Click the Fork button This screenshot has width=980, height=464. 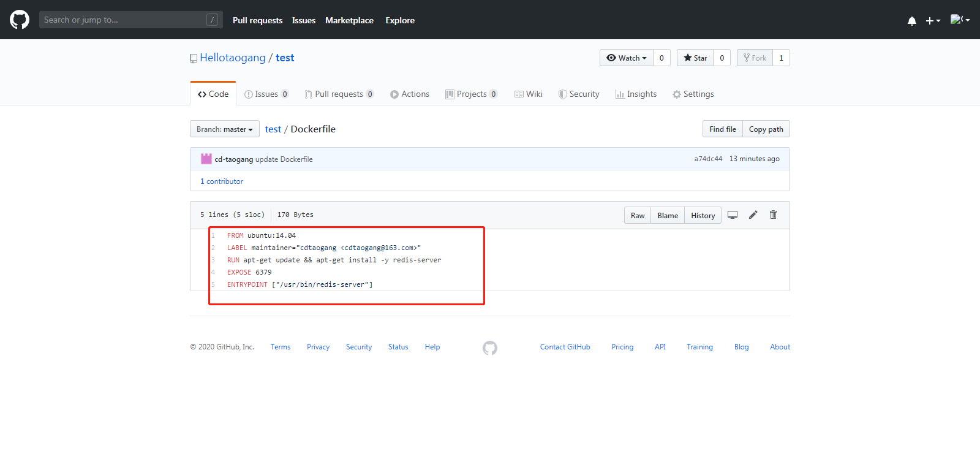755,58
